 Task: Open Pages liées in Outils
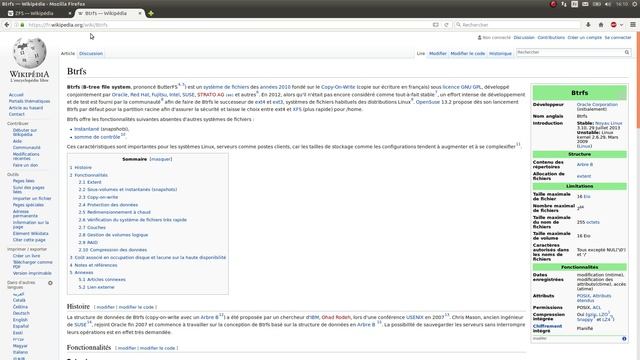coord(23,181)
